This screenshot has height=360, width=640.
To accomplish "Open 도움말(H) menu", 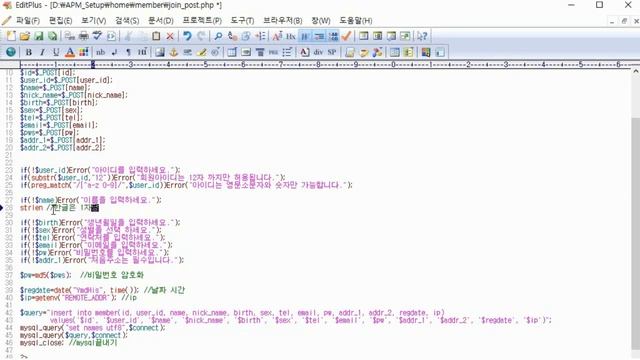I will pyautogui.click(x=356, y=20).
